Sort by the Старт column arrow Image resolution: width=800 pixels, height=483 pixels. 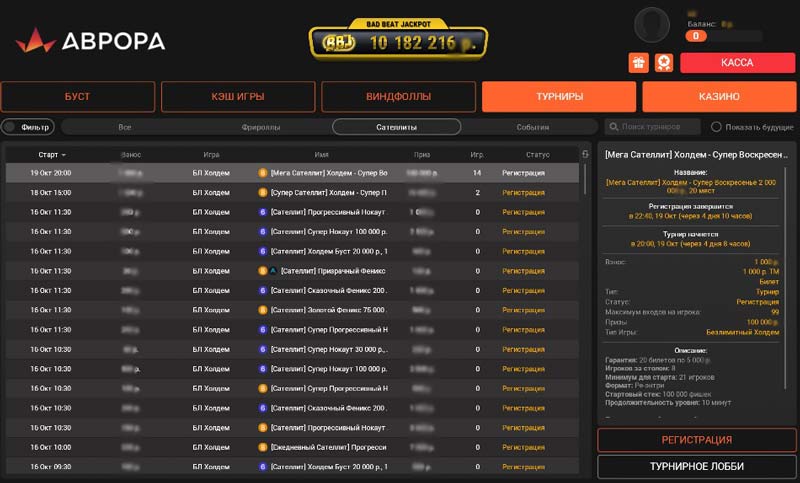tap(64, 155)
